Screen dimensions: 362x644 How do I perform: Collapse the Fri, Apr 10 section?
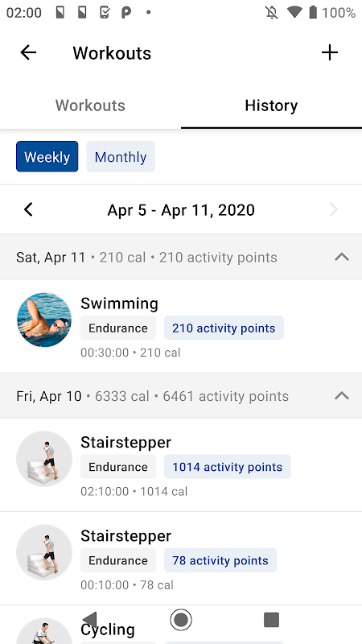341,396
